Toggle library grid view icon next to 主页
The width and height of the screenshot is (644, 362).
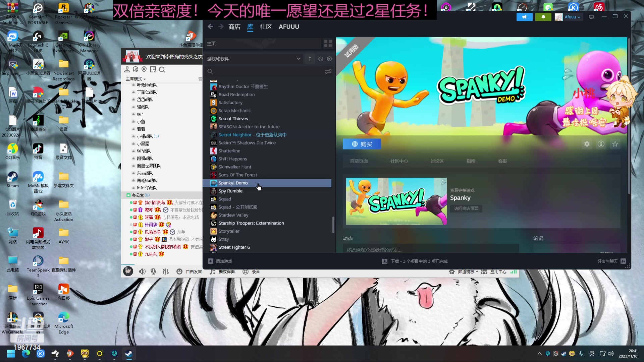click(x=328, y=44)
